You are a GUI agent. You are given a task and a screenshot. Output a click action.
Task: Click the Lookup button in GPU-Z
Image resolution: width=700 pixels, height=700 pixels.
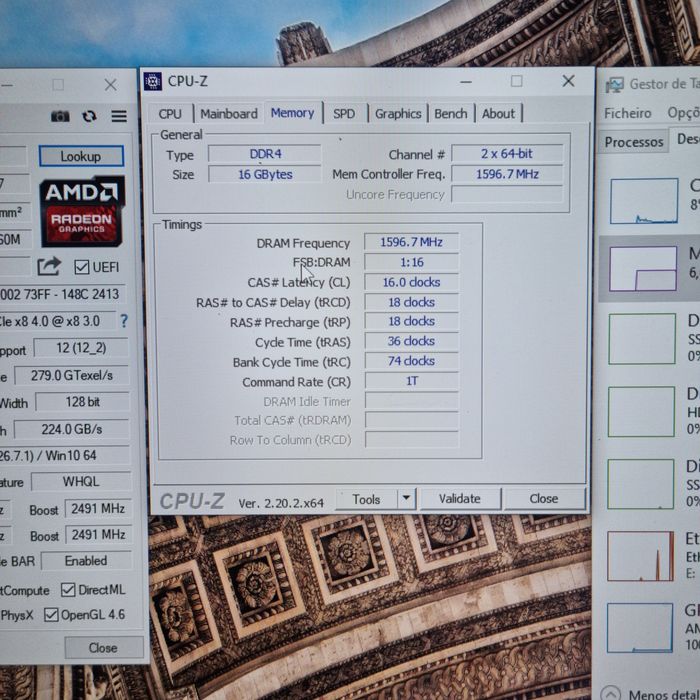pos(81,156)
